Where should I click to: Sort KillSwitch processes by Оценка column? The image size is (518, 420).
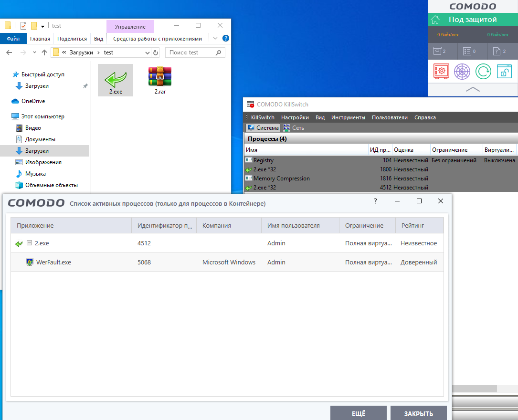(411, 149)
